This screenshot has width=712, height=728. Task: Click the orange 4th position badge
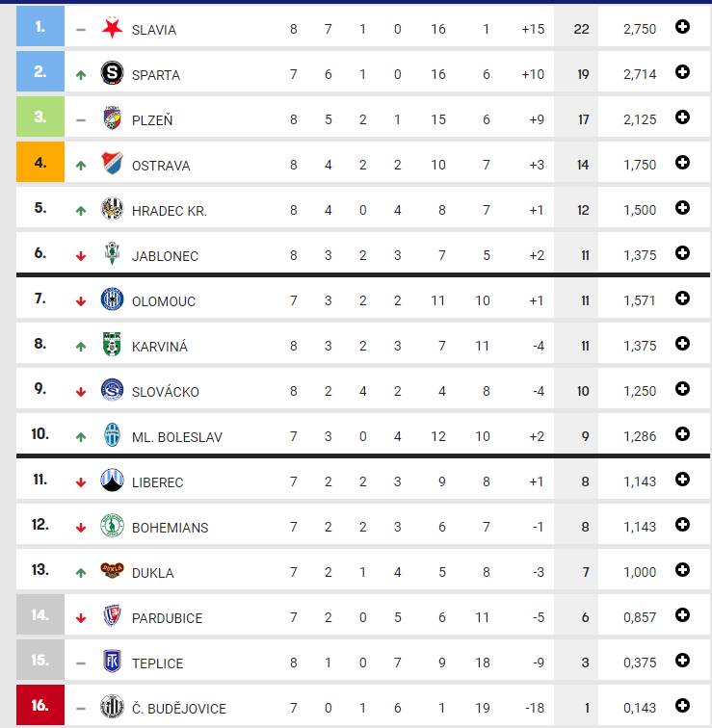click(40, 162)
